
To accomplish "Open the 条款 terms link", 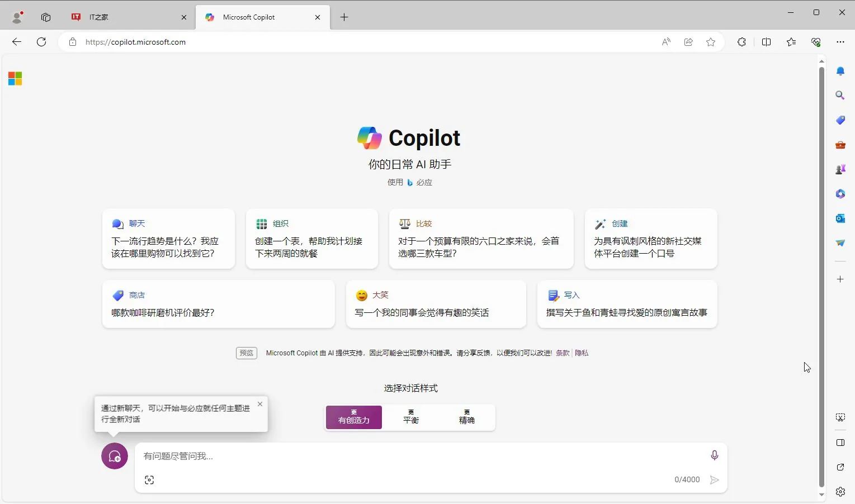I will pos(562,353).
